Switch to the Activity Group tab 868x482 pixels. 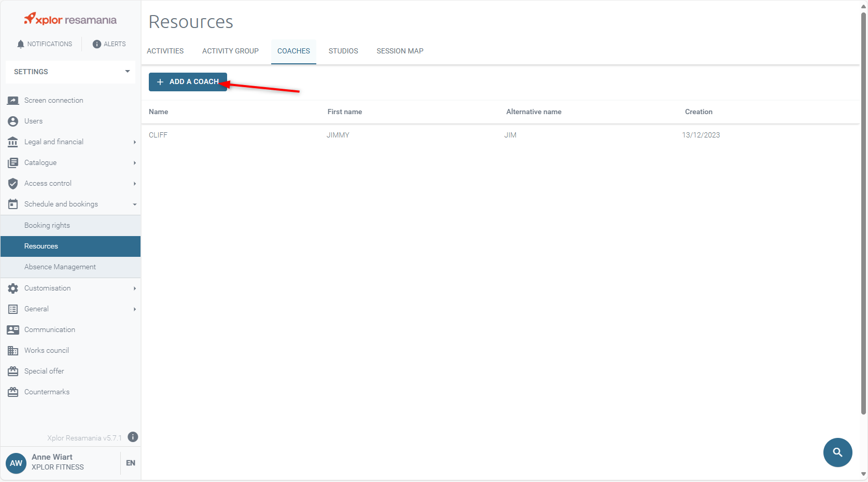coord(230,51)
